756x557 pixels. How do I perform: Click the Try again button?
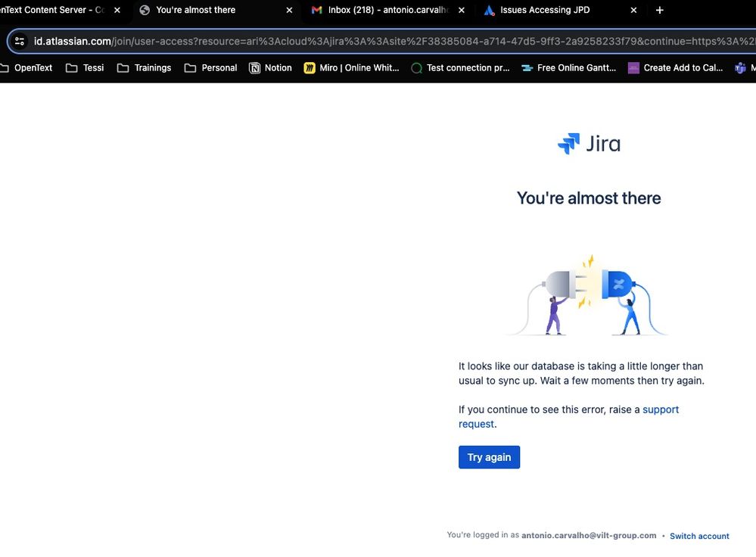489,456
